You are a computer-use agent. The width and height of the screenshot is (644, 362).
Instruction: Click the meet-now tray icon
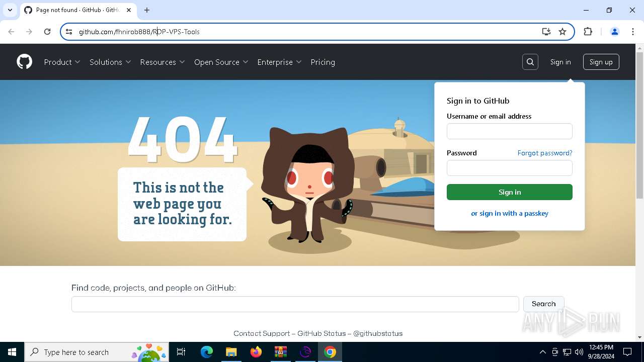tap(555, 352)
